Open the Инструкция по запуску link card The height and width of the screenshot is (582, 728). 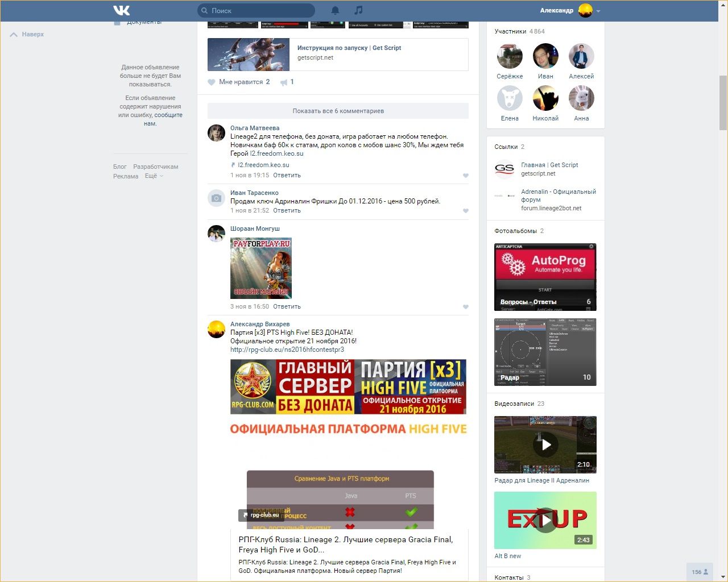tap(338, 55)
